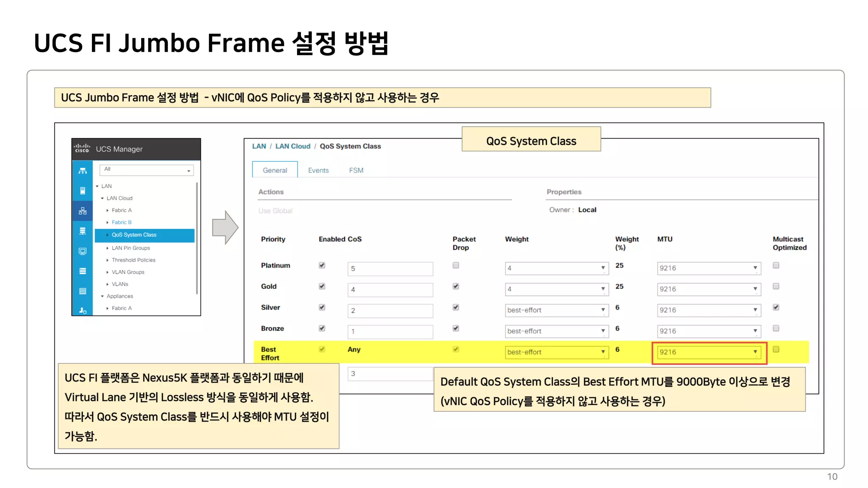Click Bronze CoS field containing 1
The image size is (868, 488).
click(390, 332)
